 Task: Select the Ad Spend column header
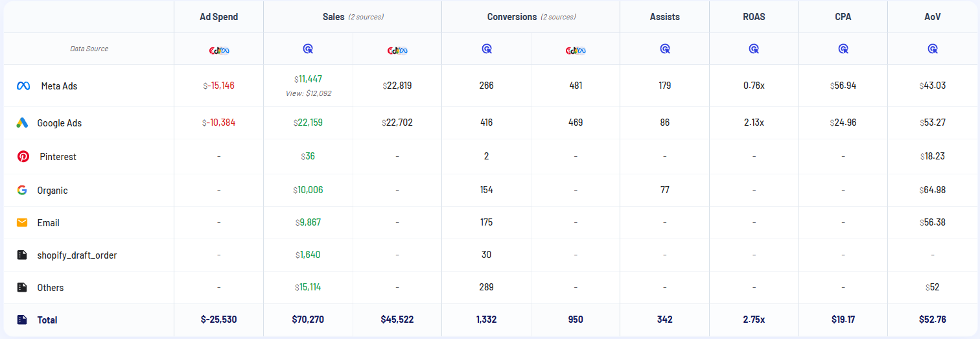tap(218, 17)
